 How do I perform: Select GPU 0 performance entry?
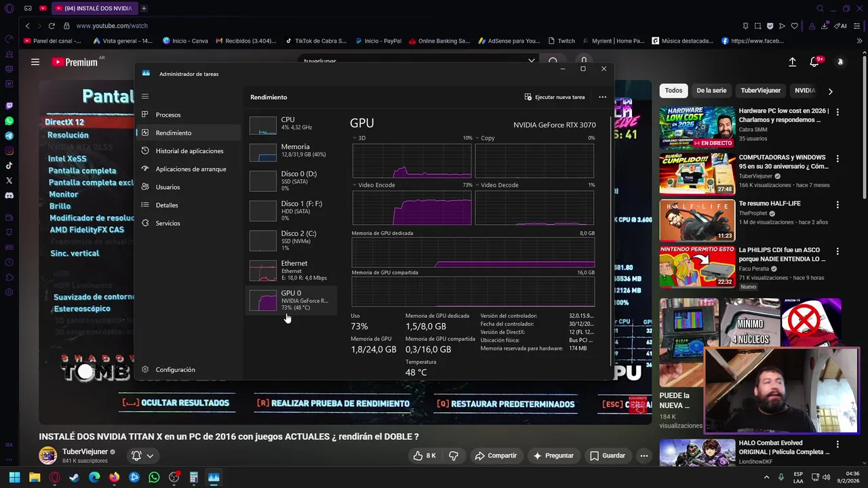291,300
